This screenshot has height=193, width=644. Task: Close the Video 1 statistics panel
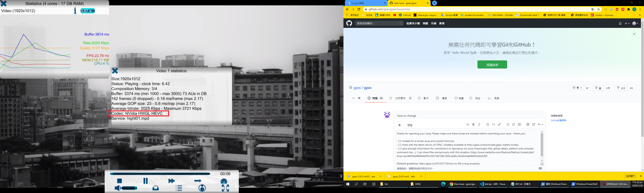point(115,71)
